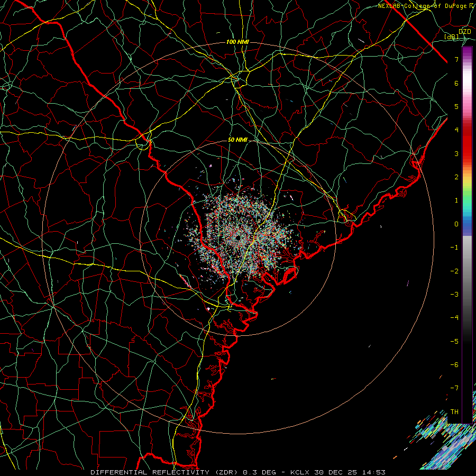Click the "-7" tick label on the color scale
This screenshot has height=476, width=476.
pyautogui.click(x=454, y=388)
